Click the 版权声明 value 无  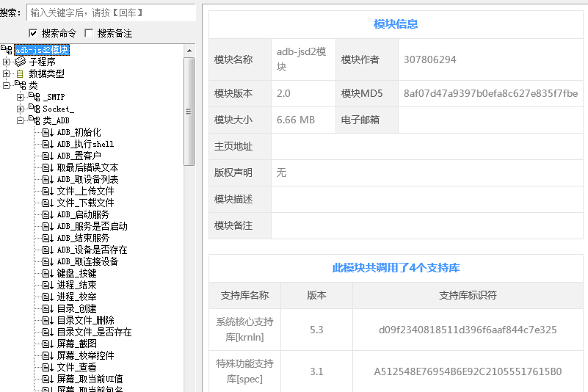[281, 173]
